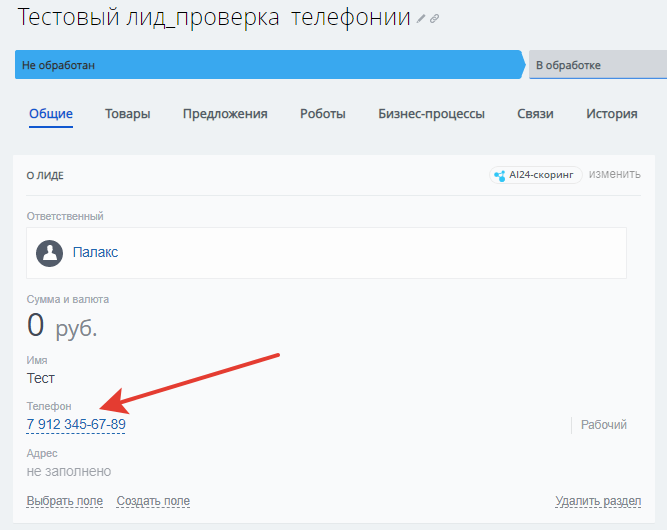The width and height of the screenshot is (667, 530).
Task: Click the copy link icon next to title
Action: (434, 19)
